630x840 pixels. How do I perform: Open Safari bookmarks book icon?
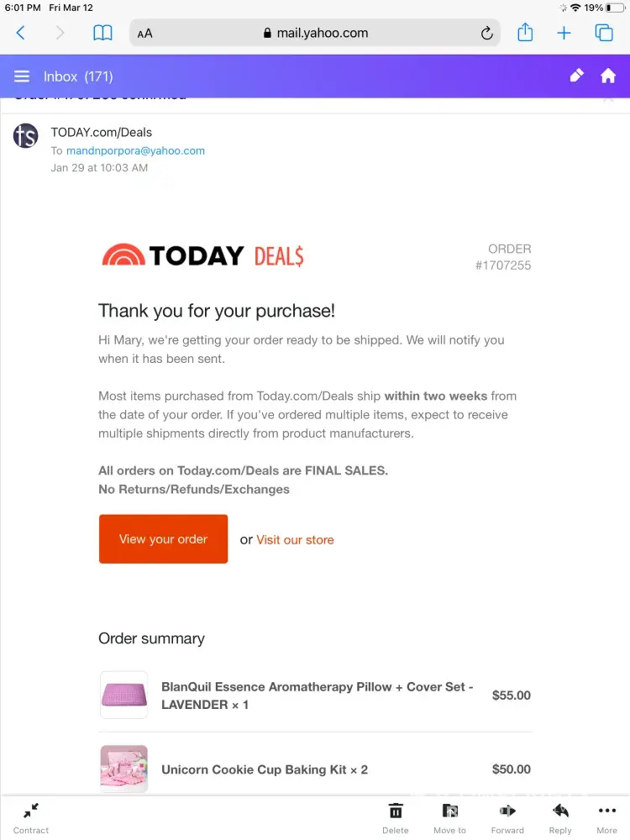[102, 33]
